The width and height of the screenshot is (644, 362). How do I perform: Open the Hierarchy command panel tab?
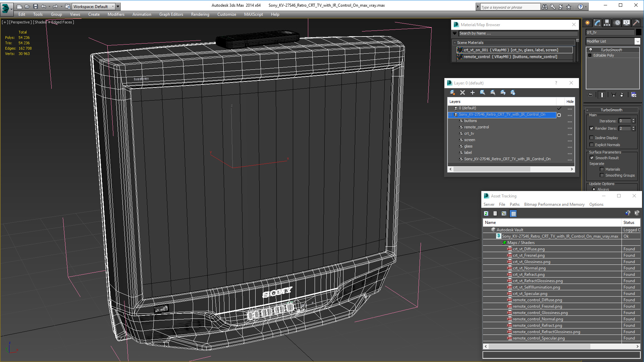tap(607, 23)
